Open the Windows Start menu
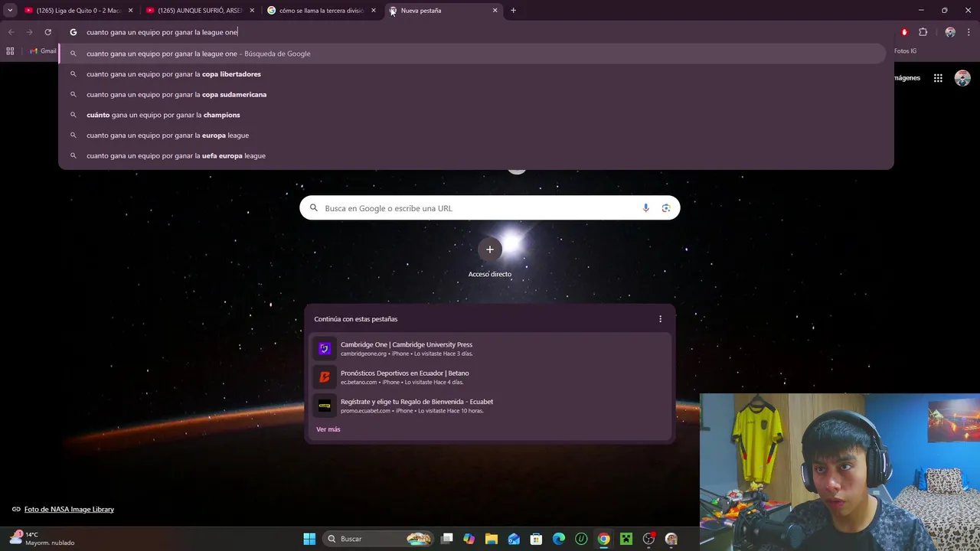The image size is (980, 551). (x=309, y=539)
